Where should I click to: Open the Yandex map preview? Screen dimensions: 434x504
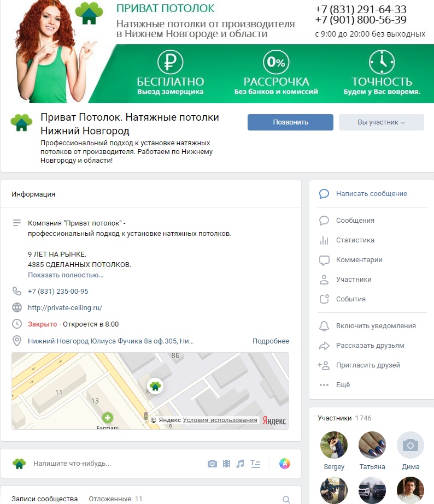click(x=150, y=391)
